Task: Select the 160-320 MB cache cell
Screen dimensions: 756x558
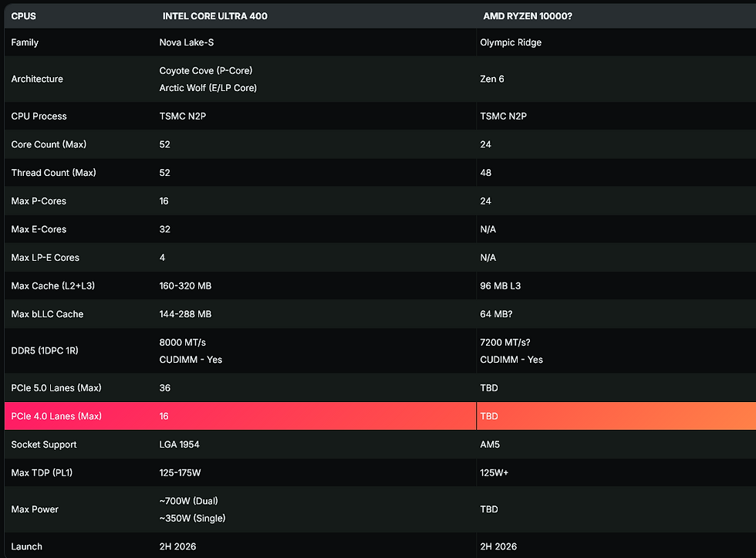Action: (x=185, y=286)
